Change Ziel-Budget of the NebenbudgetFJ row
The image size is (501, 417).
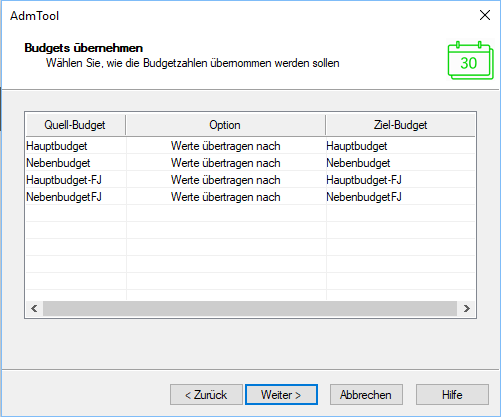(x=400, y=197)
